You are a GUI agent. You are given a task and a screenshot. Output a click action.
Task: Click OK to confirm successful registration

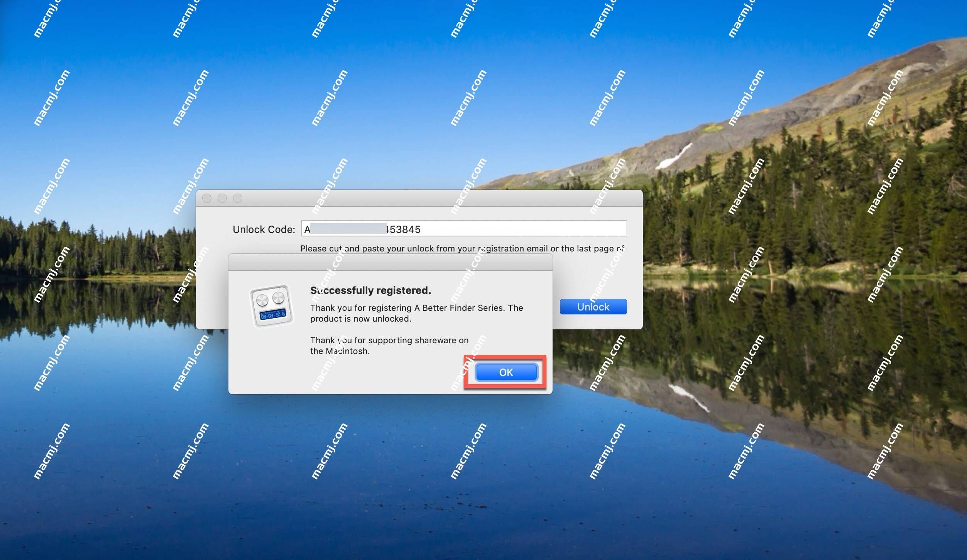click(x=505, y=372)
